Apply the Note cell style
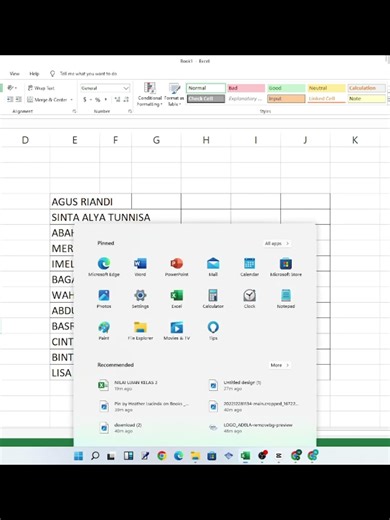The height and width of the screenshot is (520, 390). (367, 99)
